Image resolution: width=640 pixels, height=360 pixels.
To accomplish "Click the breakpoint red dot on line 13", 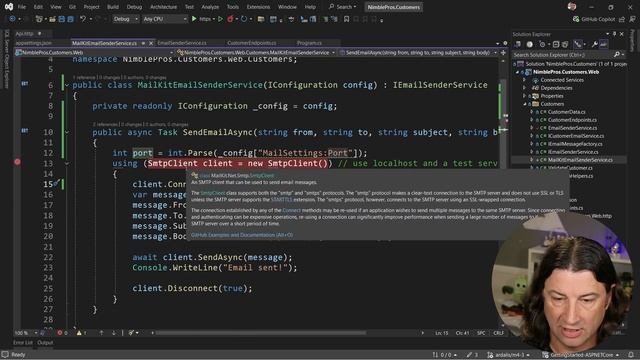I will tap(17, 162).
